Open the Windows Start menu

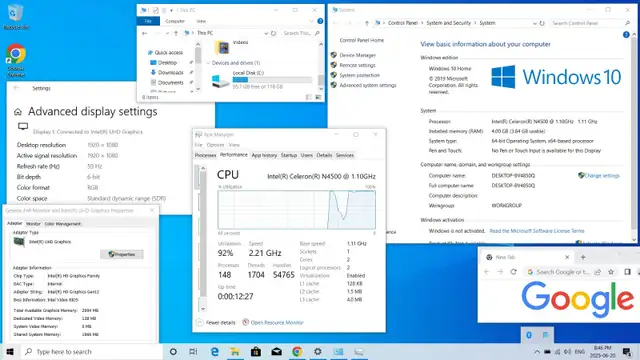click(10, 351)
